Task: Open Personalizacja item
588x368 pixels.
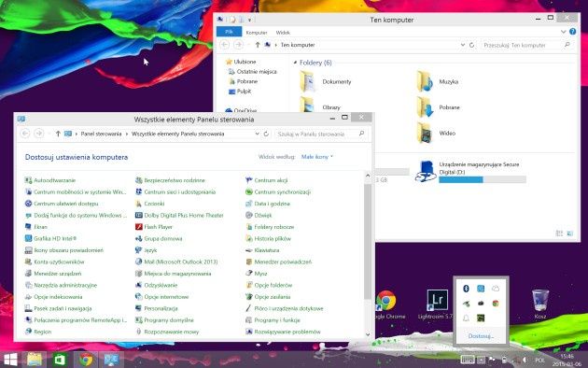Action: tap(157, 308)
